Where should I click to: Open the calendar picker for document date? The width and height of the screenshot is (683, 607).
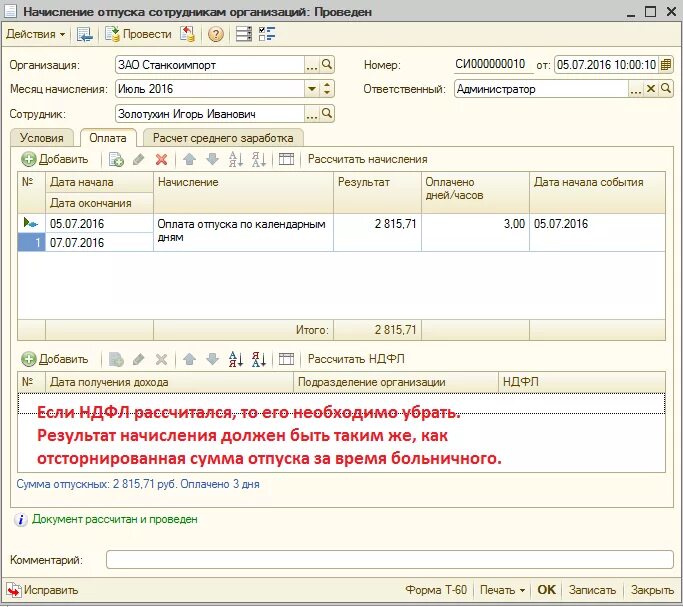[x=666, y=65]
